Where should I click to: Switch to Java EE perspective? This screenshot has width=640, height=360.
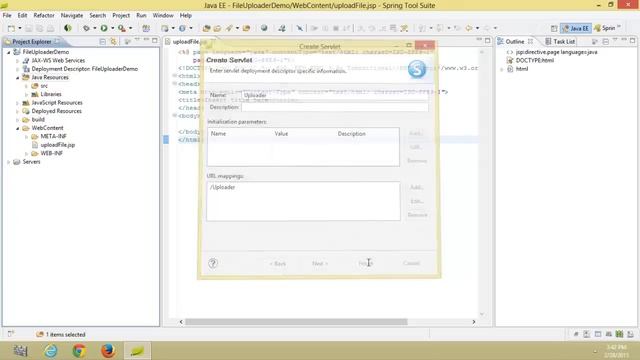point(576,28)
